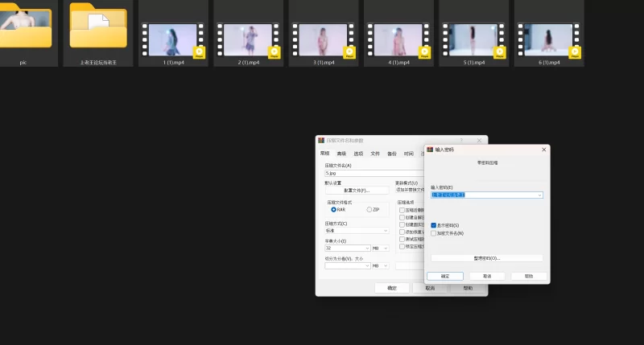Switch to the 高级 tab
The height and width of the screenshot is (345, 644).
pyautogui.click(x=341, y=153)
